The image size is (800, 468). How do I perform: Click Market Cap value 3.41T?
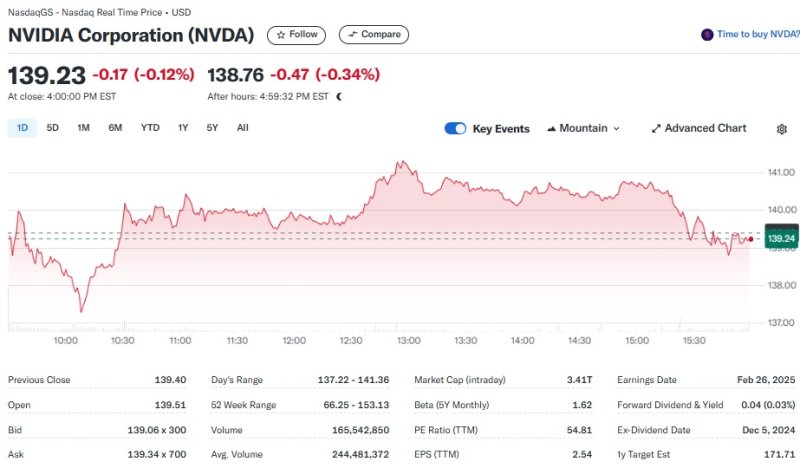[x=580, y=380]
